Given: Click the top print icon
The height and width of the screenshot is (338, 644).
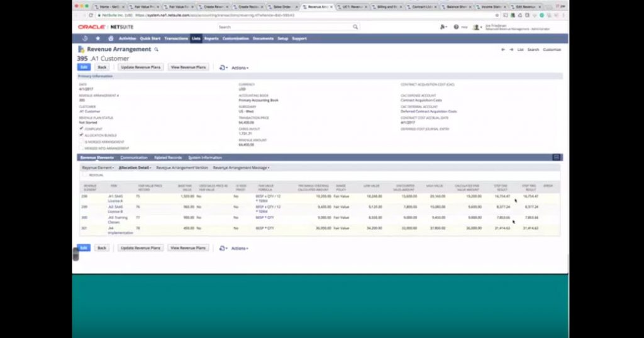Looking at the screenshot, I should point(223,67).
